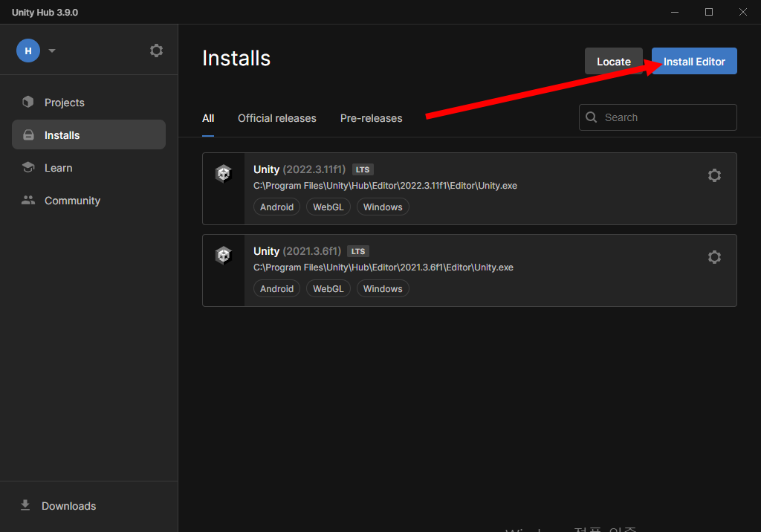This screenshot has height=532, width=761.
Task: Click WebGL tag under Unity 2022.3.11f1
Action: pyautogui.click(x=328, y=207)
